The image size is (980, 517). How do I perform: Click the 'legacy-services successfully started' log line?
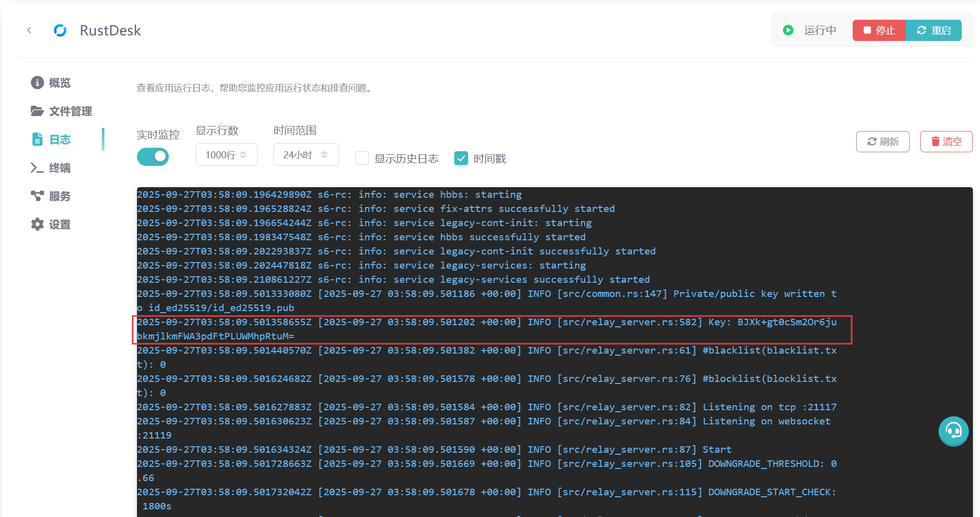point(394,279)
